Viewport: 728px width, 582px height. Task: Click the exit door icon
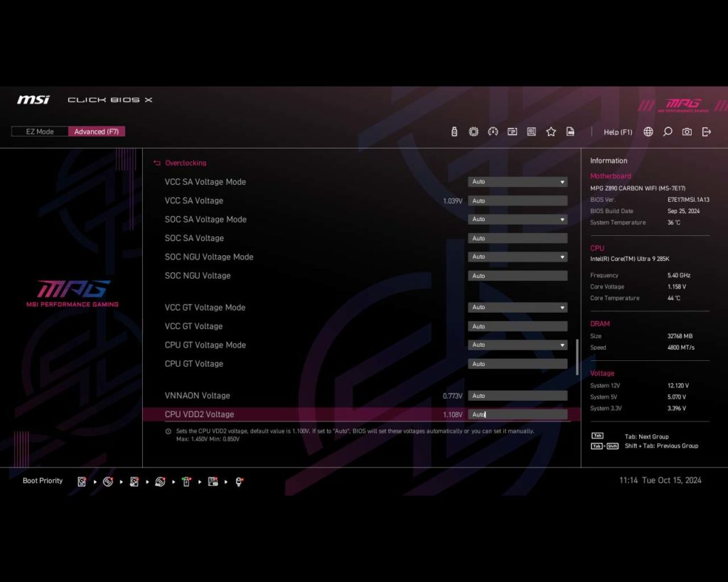pos(706,131)
